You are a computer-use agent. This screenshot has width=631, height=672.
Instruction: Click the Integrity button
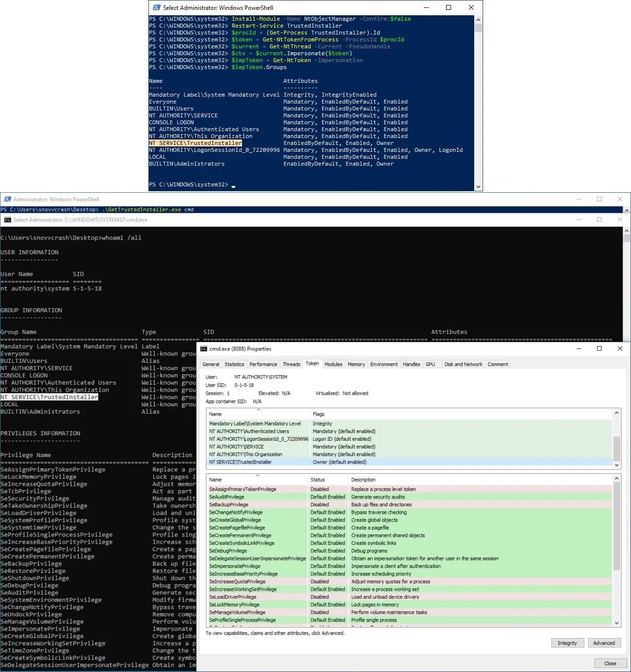tap(567, 643)
